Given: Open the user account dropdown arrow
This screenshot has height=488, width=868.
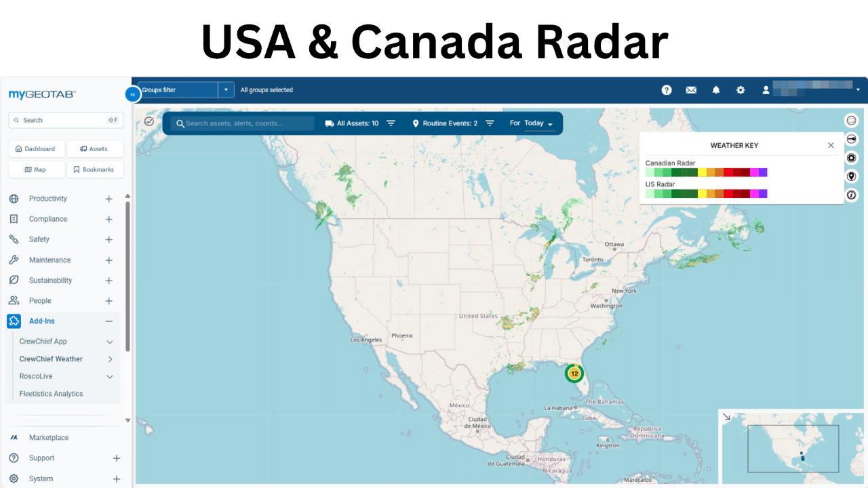Looking at the screenshot, I should (x=858, y=89).
